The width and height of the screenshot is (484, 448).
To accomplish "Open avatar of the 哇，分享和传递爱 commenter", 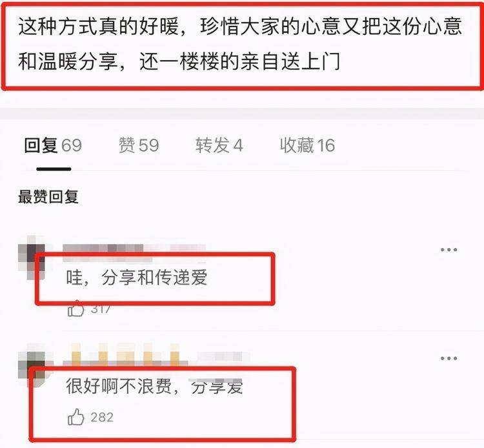I will pos(32,258).
